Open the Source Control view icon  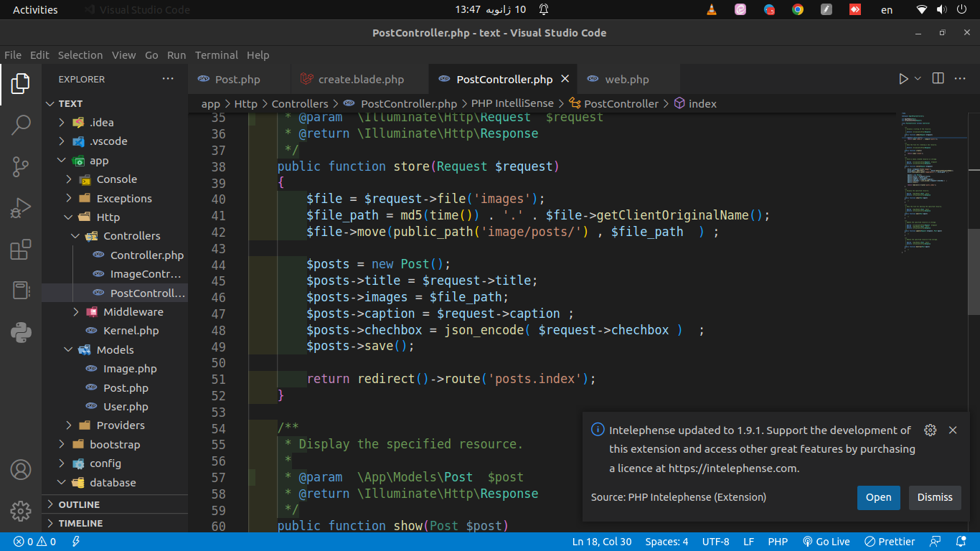click(x=20, y=166)
